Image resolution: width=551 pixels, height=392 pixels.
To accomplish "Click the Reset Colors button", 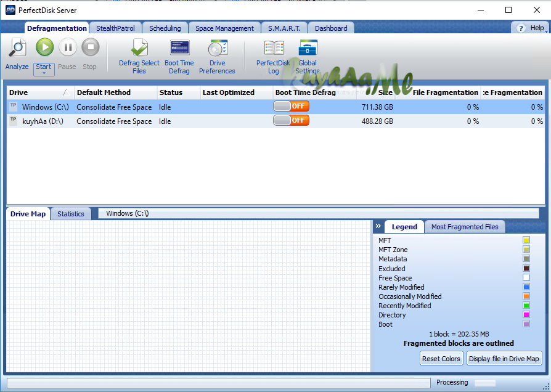I will (441, 359).
